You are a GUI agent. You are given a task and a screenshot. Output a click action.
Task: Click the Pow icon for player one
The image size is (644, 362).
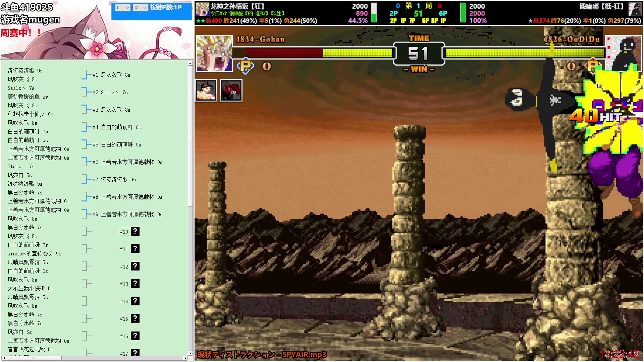246,66
